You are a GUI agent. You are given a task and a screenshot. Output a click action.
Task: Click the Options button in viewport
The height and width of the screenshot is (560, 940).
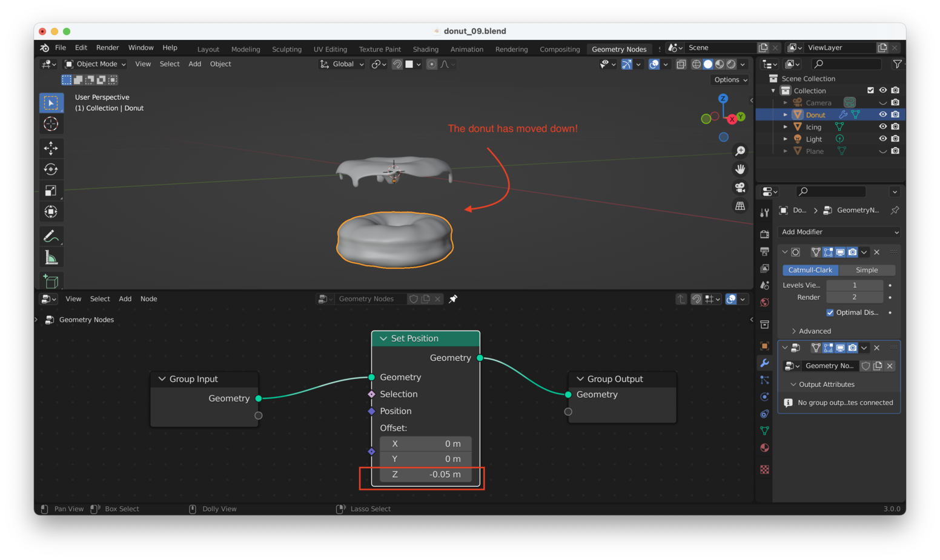pyautogui.click(x=730, y=80)
